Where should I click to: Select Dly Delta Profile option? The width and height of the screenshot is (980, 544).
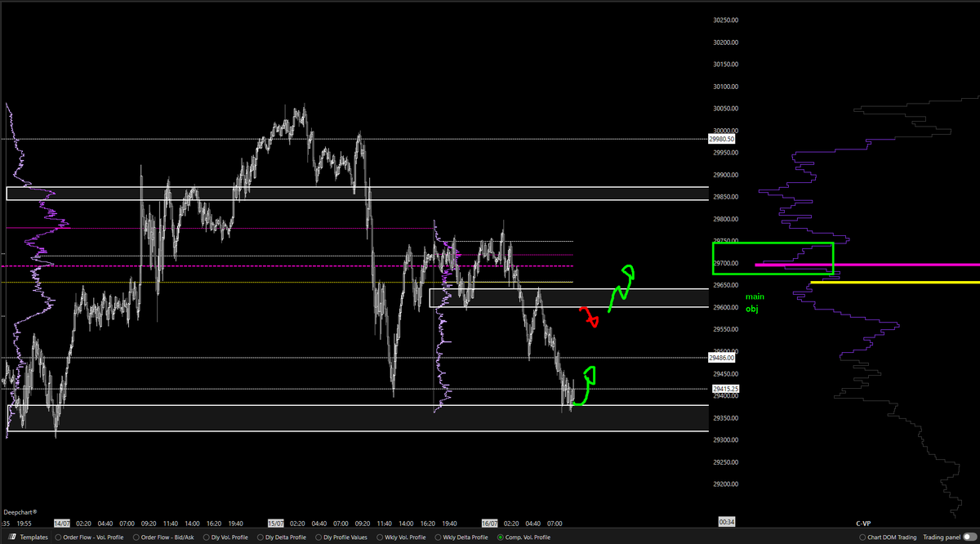coord(282,537)
